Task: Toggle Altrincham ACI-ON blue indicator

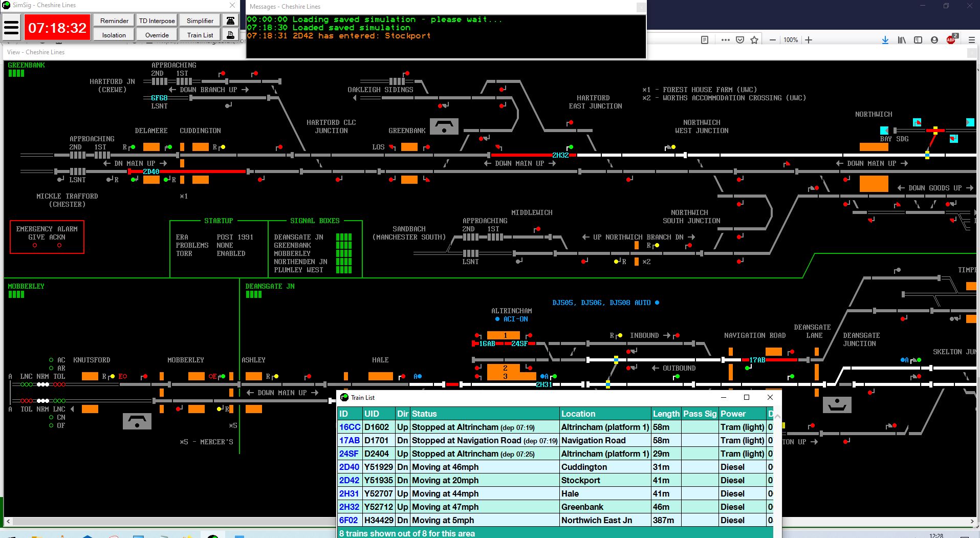Action: click(x=497, y=319)
